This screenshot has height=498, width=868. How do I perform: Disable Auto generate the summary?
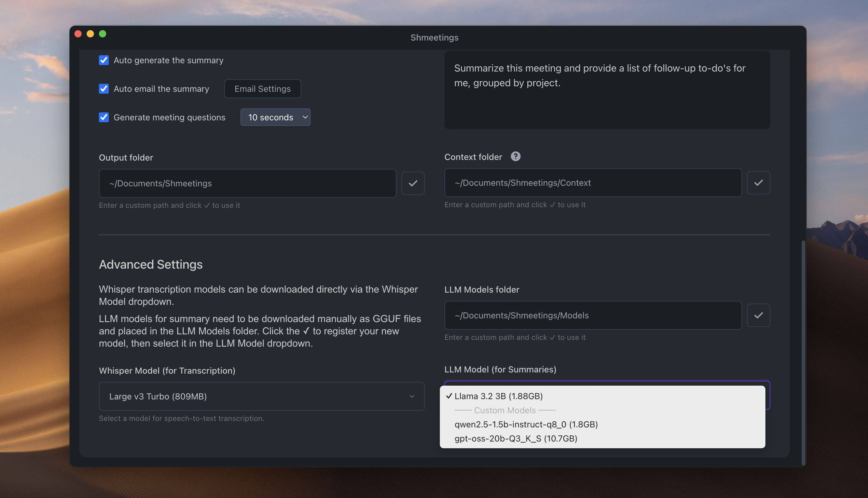(x=104, y=60)
